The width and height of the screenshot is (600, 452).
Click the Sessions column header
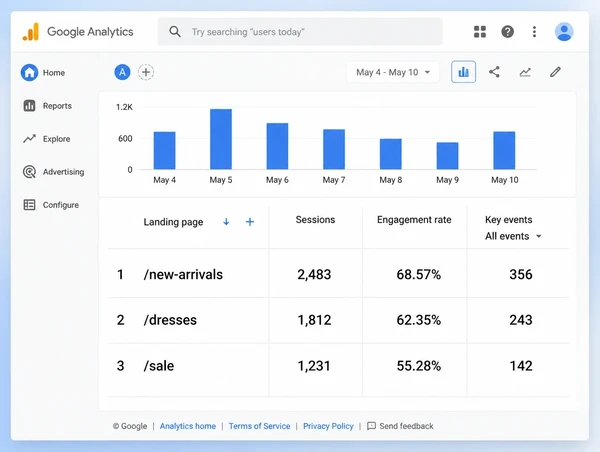pyautogui.click(x=315, y=220)
